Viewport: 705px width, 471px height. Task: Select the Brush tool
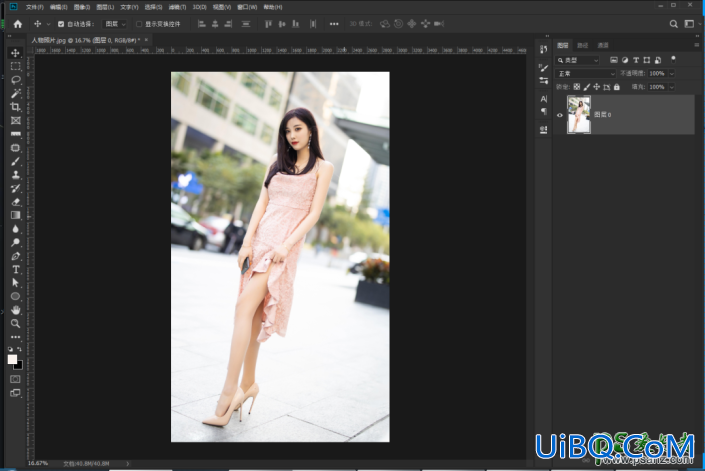point(15,161)
